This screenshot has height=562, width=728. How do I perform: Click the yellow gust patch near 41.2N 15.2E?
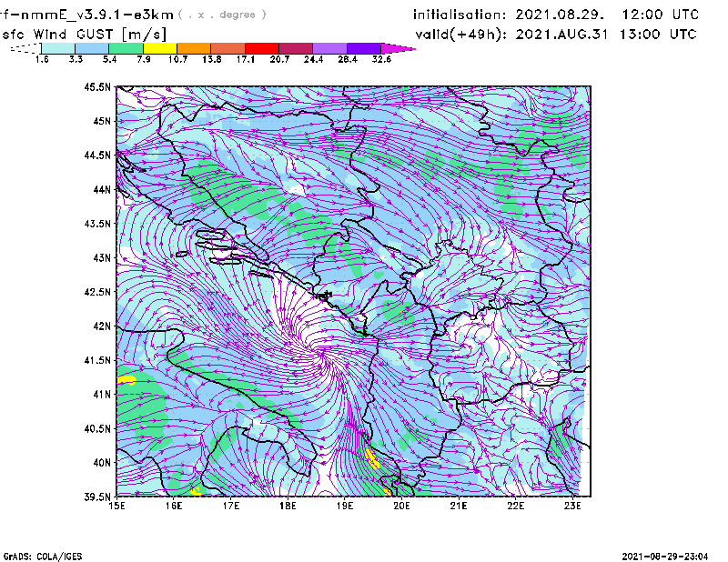(x=126, y=380)
